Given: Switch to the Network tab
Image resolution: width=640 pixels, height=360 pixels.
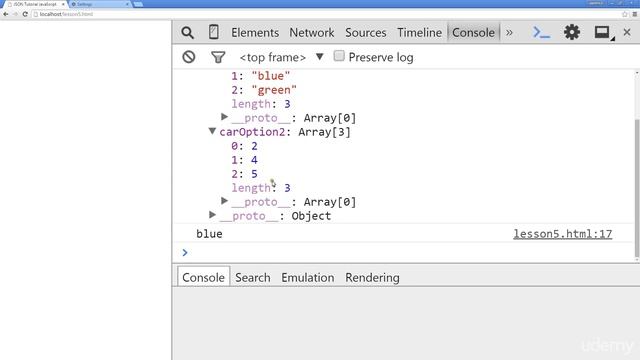Looking at the screenshot, I should click(x=311, y=33).
